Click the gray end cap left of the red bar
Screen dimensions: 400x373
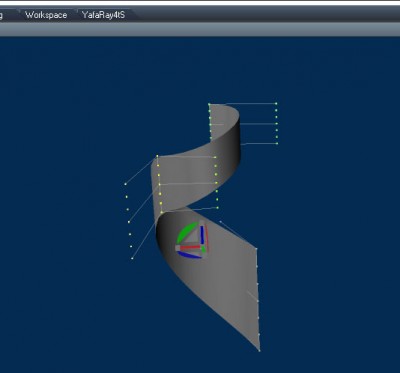178,248
